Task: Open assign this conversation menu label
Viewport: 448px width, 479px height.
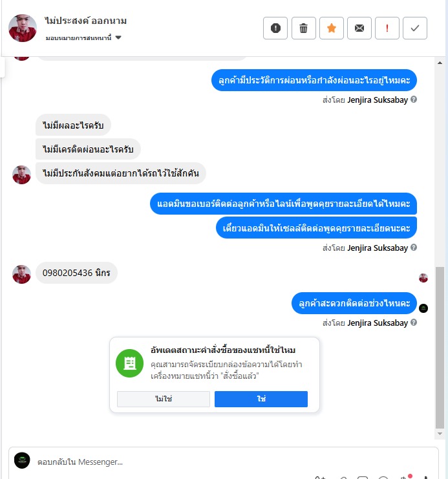Action: pos(78,38)
